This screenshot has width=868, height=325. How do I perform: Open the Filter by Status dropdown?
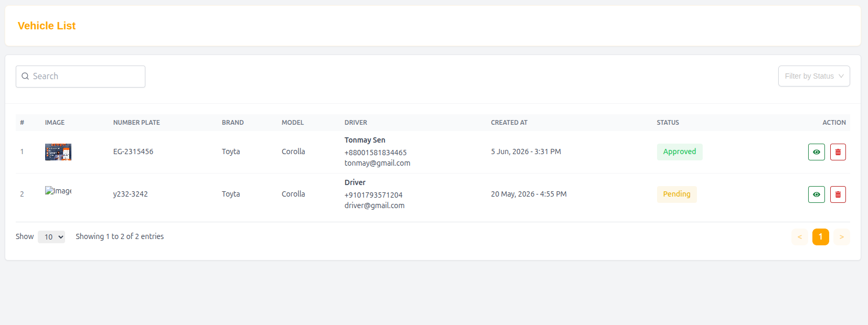814,76
